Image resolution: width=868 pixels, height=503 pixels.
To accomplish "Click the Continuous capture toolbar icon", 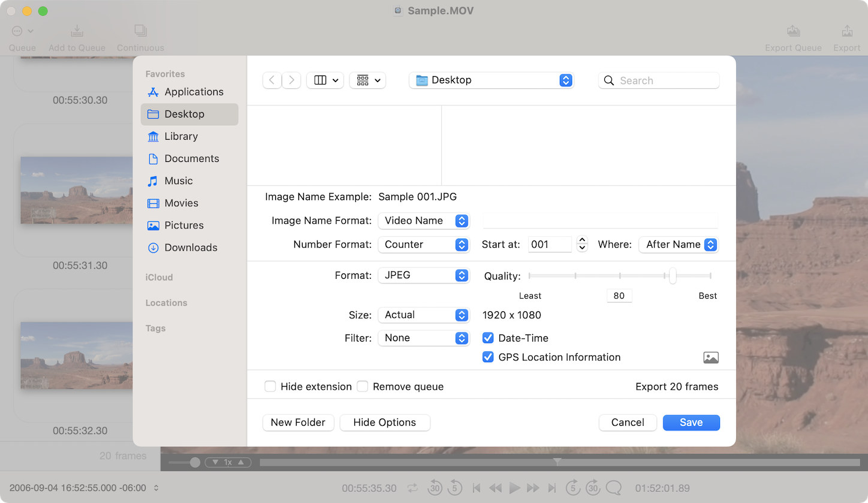I will pyautogui.click(x=140, y=31).
